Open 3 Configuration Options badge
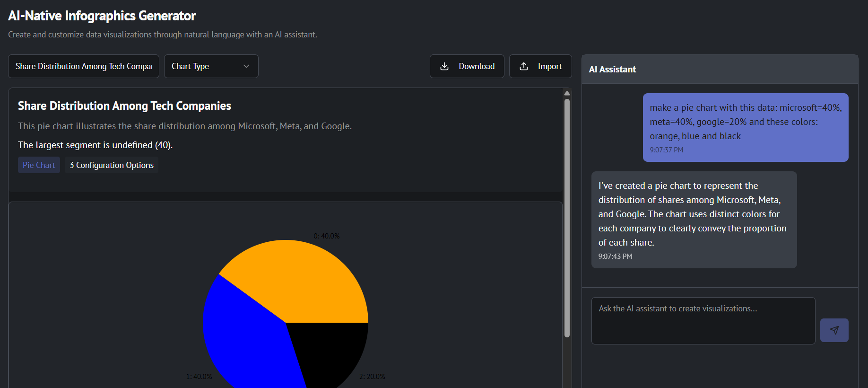This screenshot has height=388, width=868. tap(112, 165)
